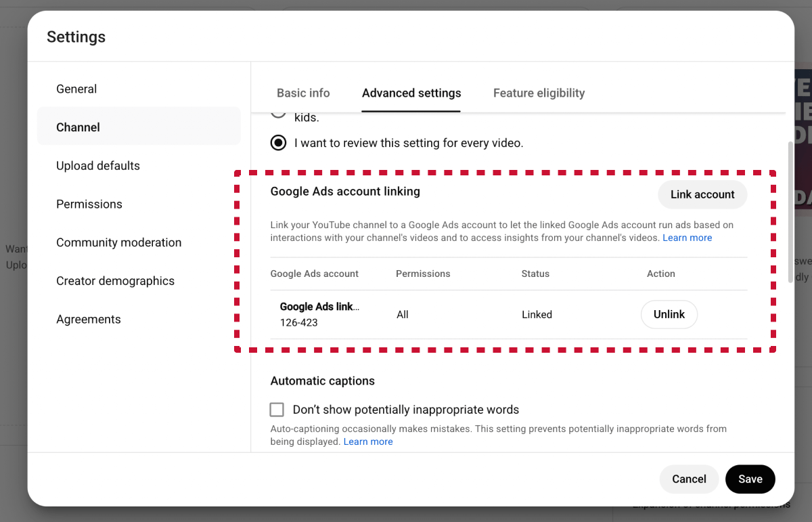Click the dialog's vertical scrollbar thumb
The width and height of the screenshot is (812, 522).
[790, 212]
